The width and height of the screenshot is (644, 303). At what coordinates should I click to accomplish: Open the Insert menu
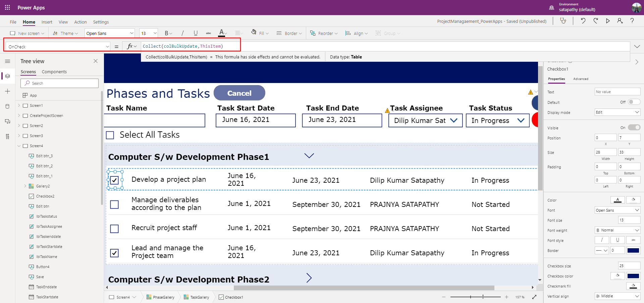[47, 22]
